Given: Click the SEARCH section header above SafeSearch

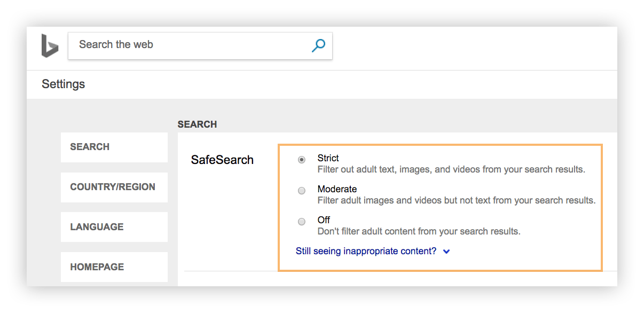Looking at the screenshot, I should (x=197, y=124).
